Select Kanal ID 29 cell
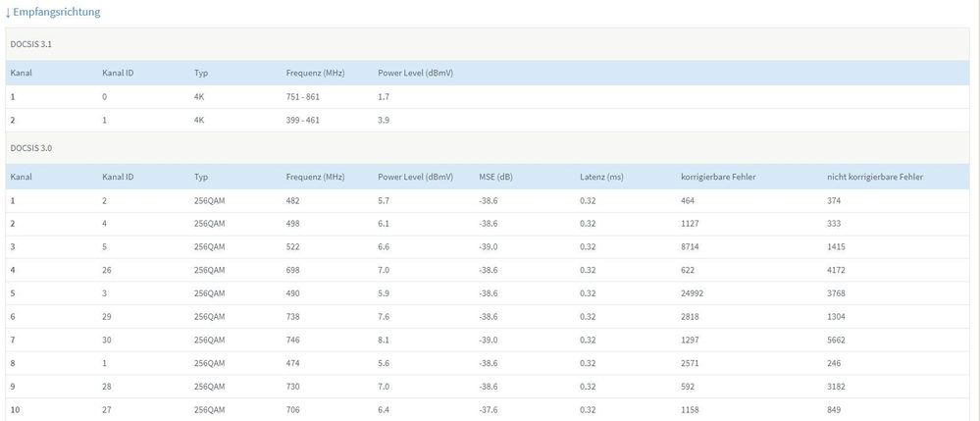Screen dimensions: 980x421 click(107, 317)
